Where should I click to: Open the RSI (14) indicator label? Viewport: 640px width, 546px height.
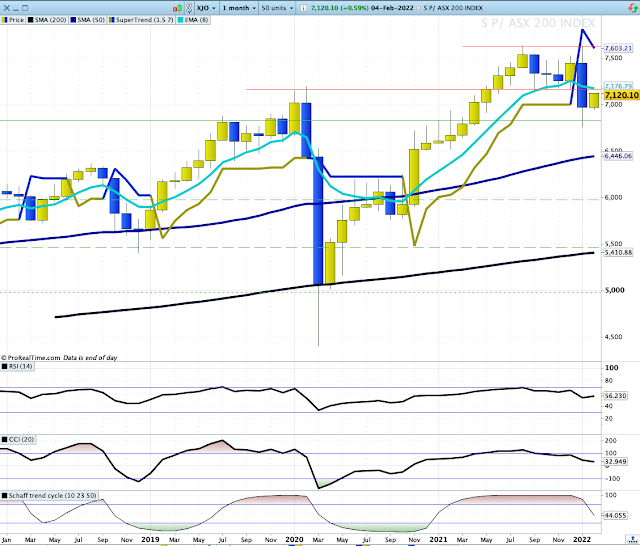(x=17, y=366)
